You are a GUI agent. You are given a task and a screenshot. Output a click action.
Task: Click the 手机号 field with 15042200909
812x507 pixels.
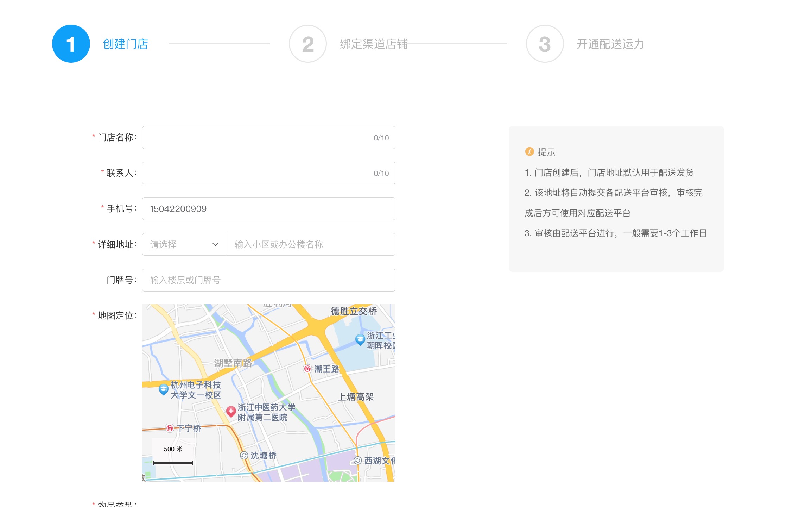click(269, 208)
